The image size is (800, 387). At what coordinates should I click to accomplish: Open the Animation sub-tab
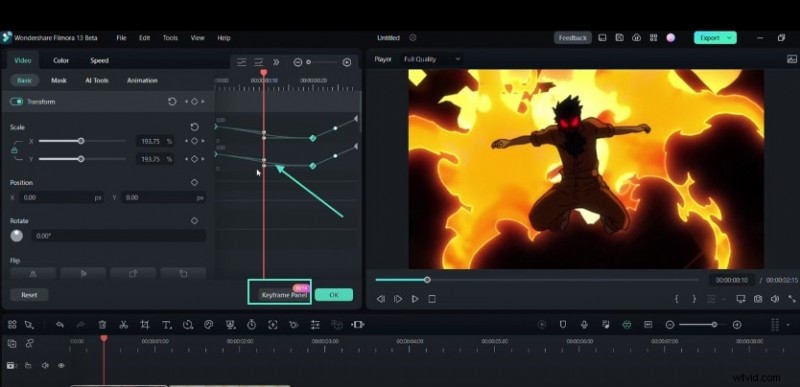[142, 81]
